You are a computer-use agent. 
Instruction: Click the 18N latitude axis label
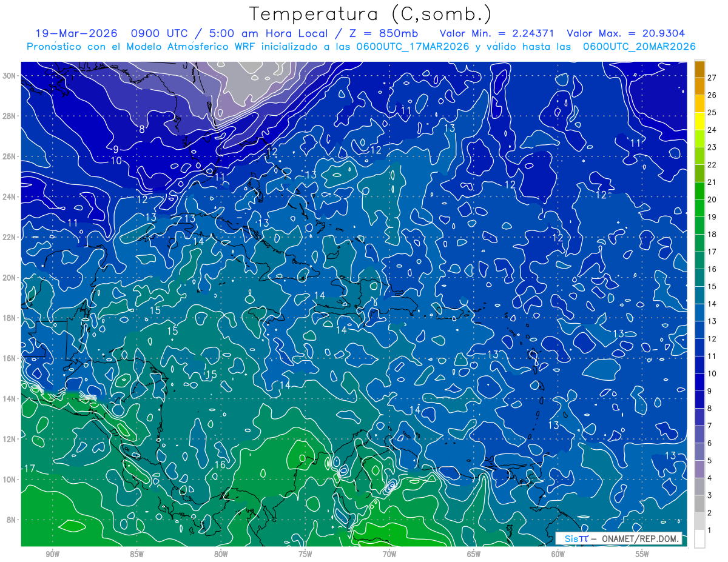[9, 318]
